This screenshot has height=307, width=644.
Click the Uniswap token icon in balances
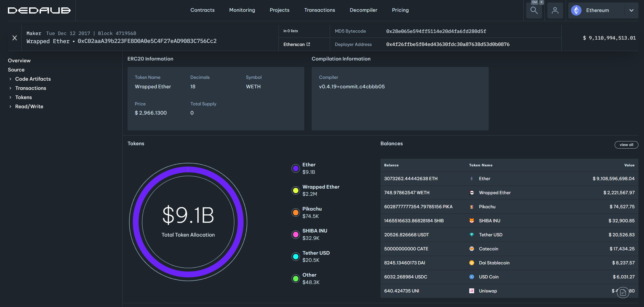click(472, 291)
